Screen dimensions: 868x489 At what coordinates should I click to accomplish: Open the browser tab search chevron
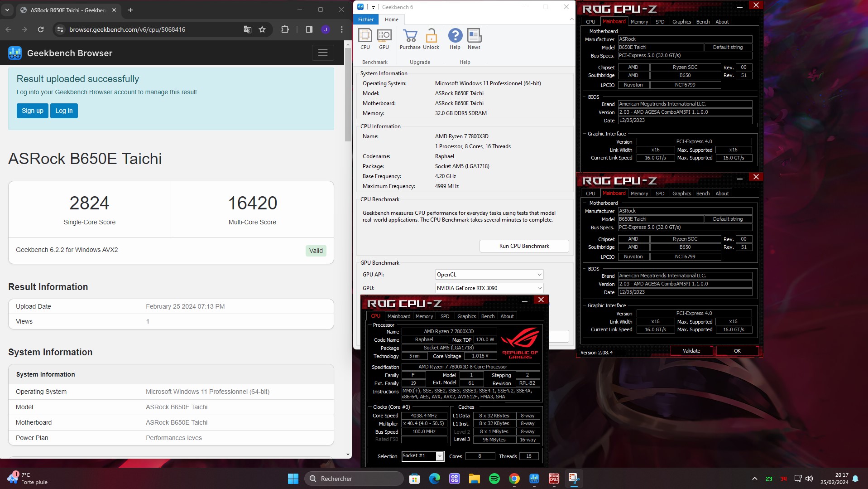(x=7, y=10)
